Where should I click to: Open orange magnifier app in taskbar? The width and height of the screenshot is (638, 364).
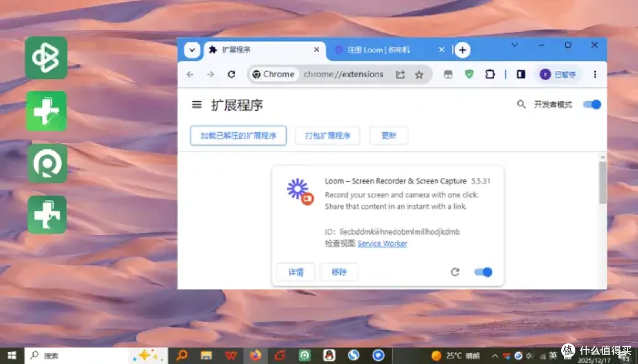[x=182, y=356]
